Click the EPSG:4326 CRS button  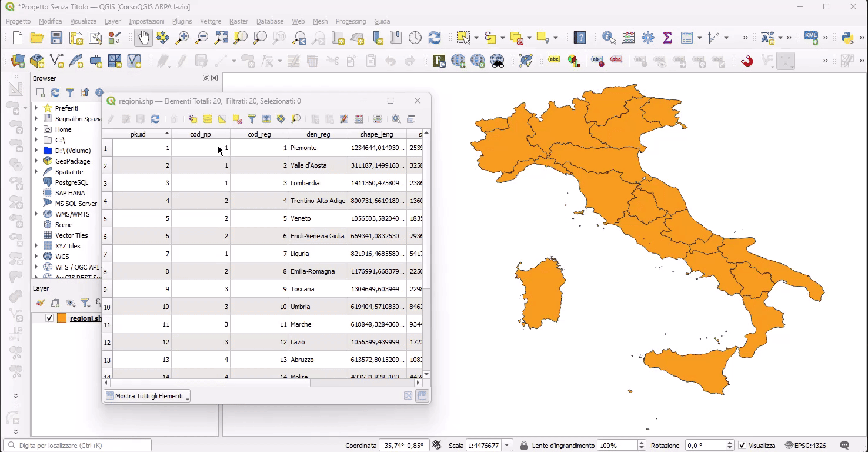(x=805, y=446)
